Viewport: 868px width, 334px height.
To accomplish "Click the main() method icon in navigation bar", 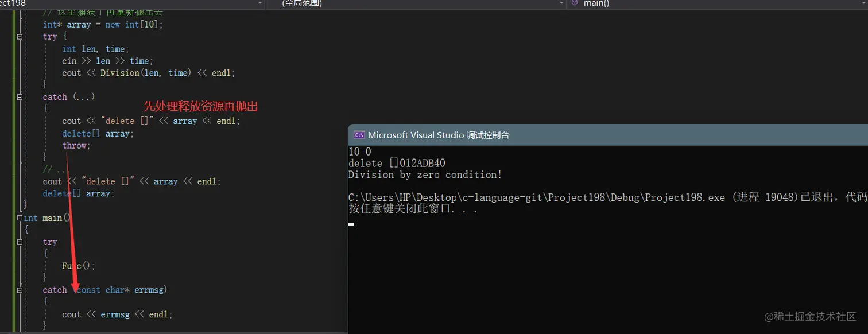I will [573, 4].
